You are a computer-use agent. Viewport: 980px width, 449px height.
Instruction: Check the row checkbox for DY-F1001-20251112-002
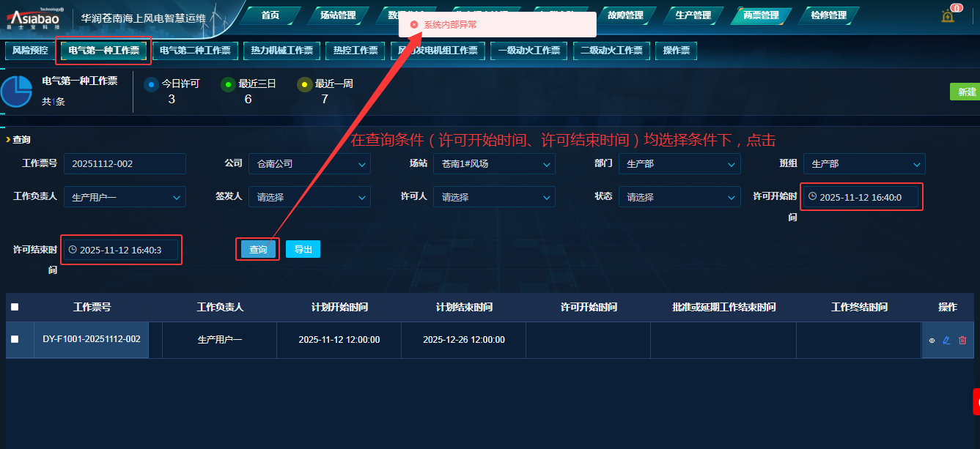[x=15, y=339]
